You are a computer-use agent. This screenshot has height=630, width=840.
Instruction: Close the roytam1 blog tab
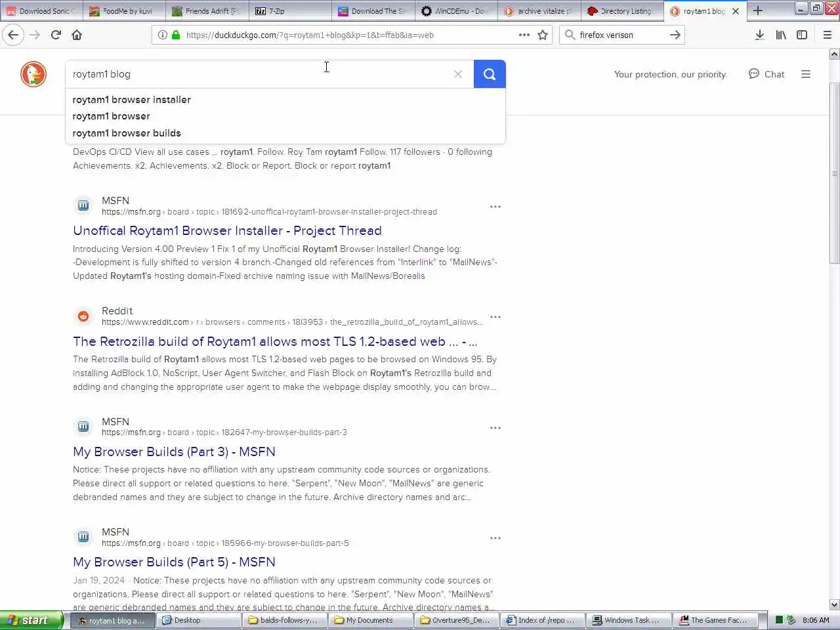[736, 11]
